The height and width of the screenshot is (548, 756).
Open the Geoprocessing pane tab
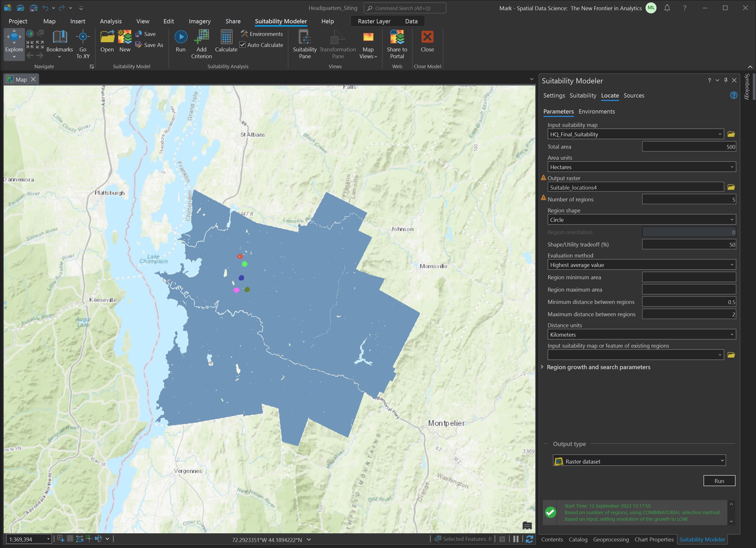click(x=611, y=540)
